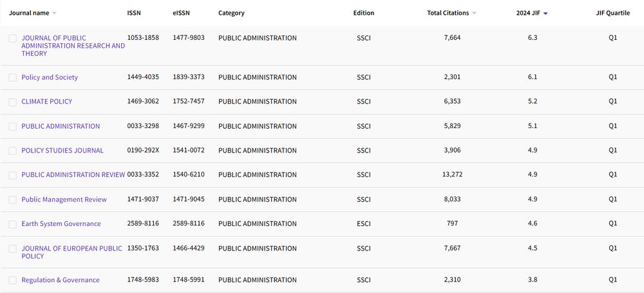Click the Journal name column header
This screenshot has height=293, width=644.
29,13
